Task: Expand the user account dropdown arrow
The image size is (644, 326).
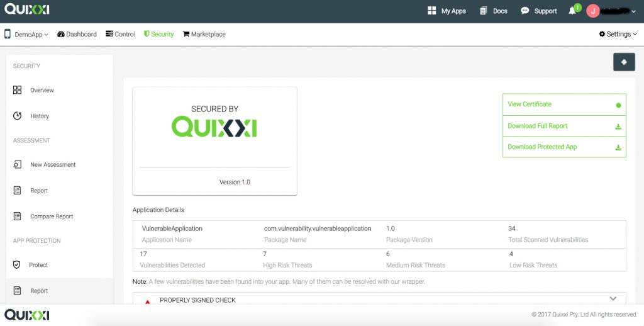Action: (x=634, y=12)
